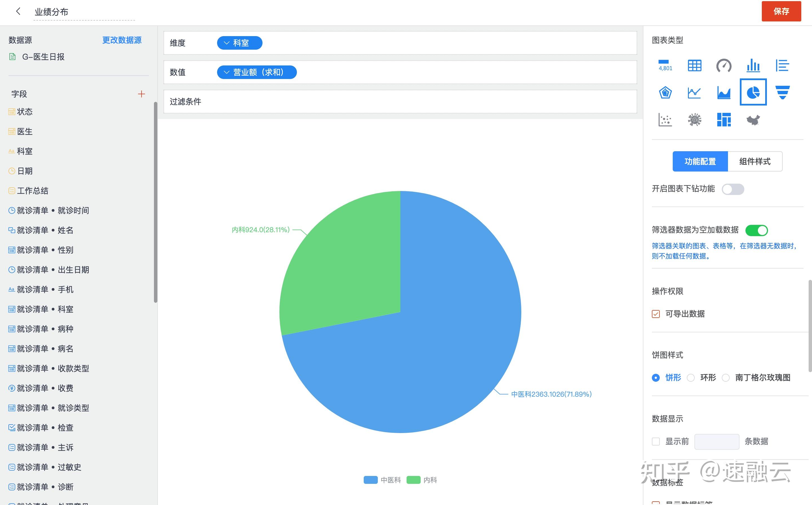This screenshot has height=505, width=812.
Task: Click the field list scrollbar
Action: (x=156, y=202)
